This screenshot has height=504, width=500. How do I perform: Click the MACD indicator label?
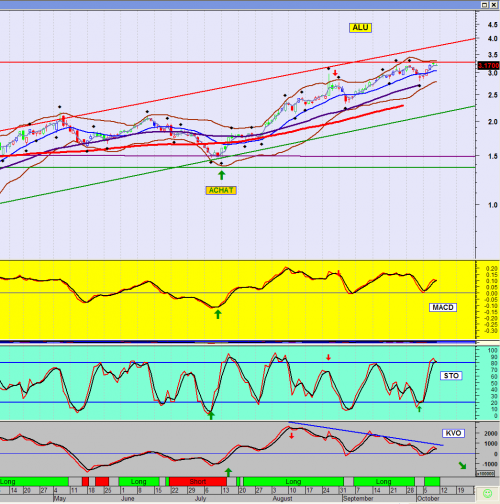coord(443,307)
